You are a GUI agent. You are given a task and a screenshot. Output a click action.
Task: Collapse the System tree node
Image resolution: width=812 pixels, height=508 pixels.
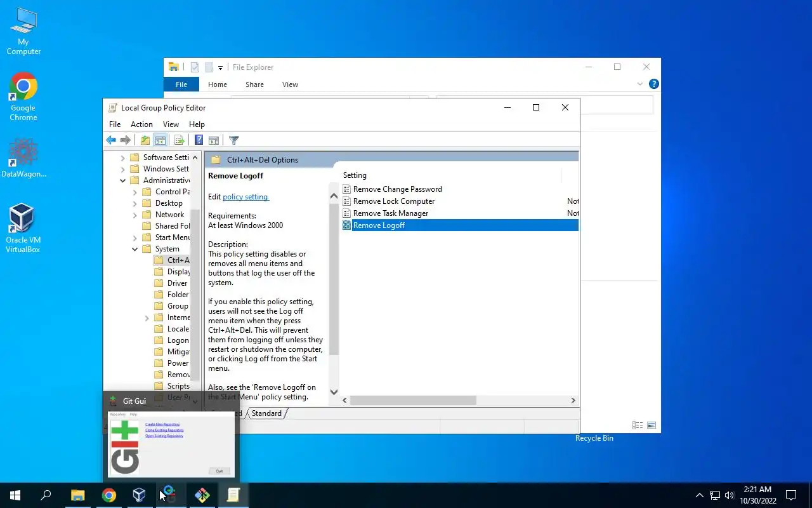point(135,249)
